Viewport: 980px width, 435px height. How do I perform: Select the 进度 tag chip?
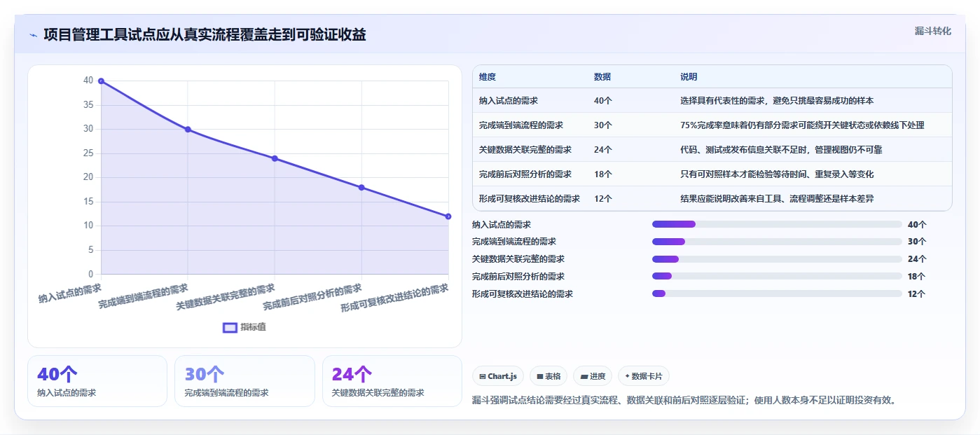pyautogui.click(x=592, y=376)
